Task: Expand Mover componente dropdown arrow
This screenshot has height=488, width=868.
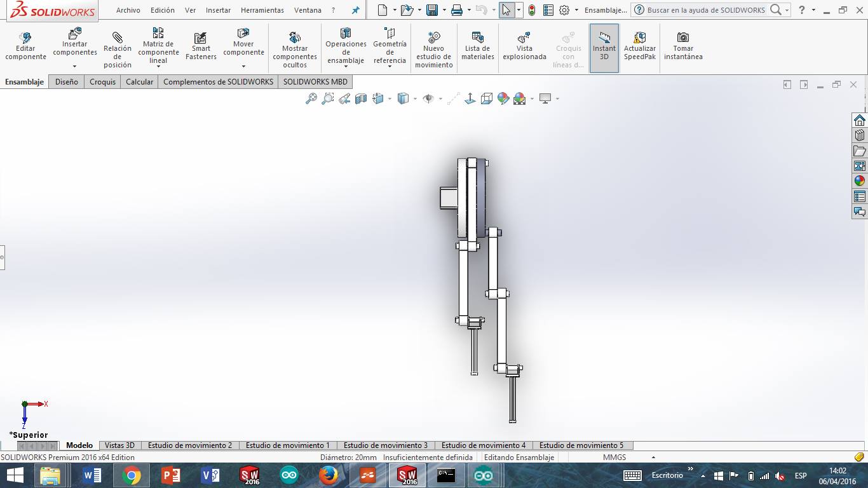Action: (243, 66)
